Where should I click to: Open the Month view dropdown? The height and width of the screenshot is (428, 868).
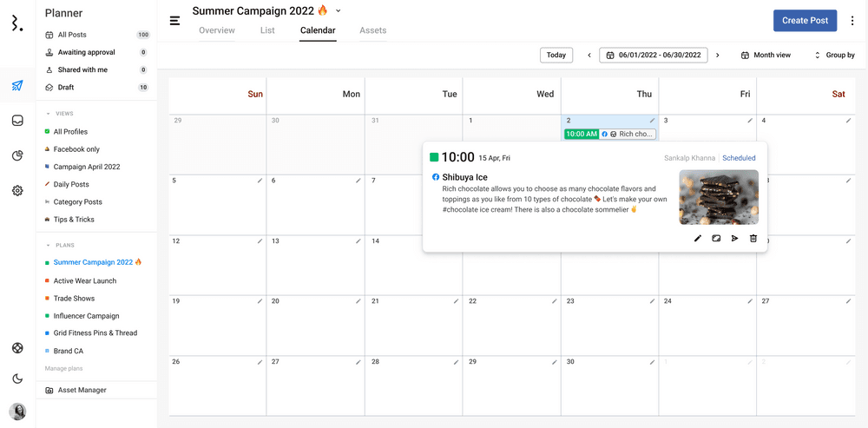pos(766,56)
